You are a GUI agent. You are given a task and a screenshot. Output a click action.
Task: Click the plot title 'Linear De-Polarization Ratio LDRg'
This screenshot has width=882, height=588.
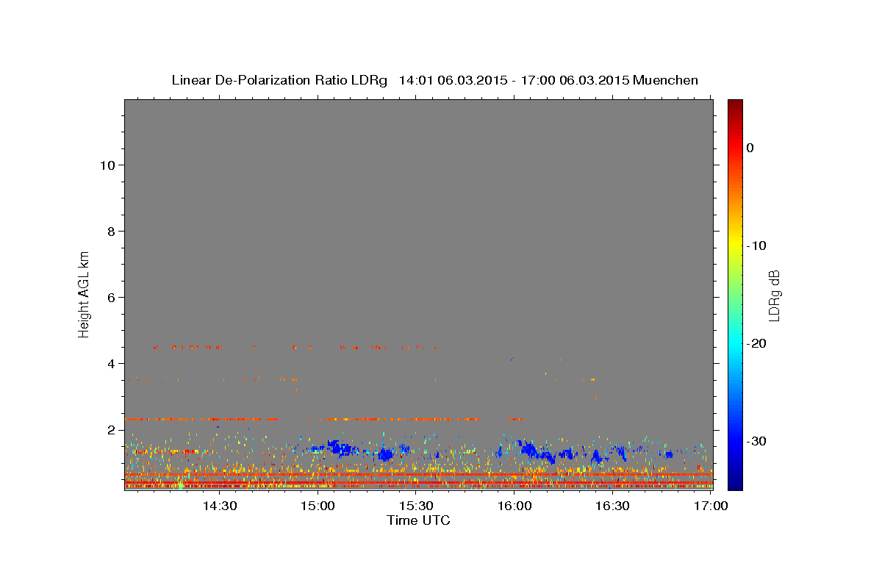tap(279, 80)
